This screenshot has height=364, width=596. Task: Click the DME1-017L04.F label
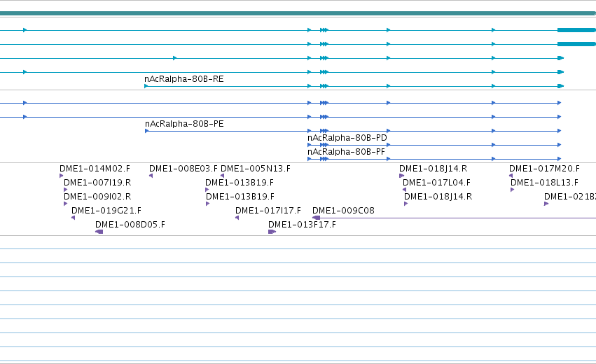[436, 183]
